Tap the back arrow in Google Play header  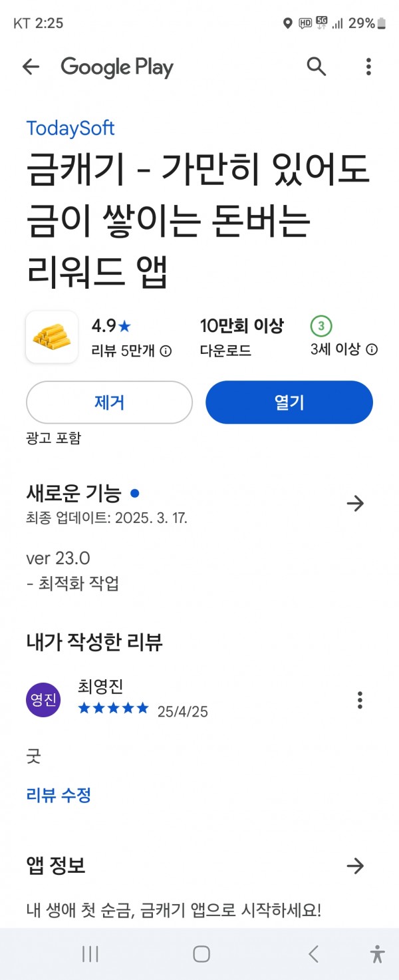click(31, 67)
